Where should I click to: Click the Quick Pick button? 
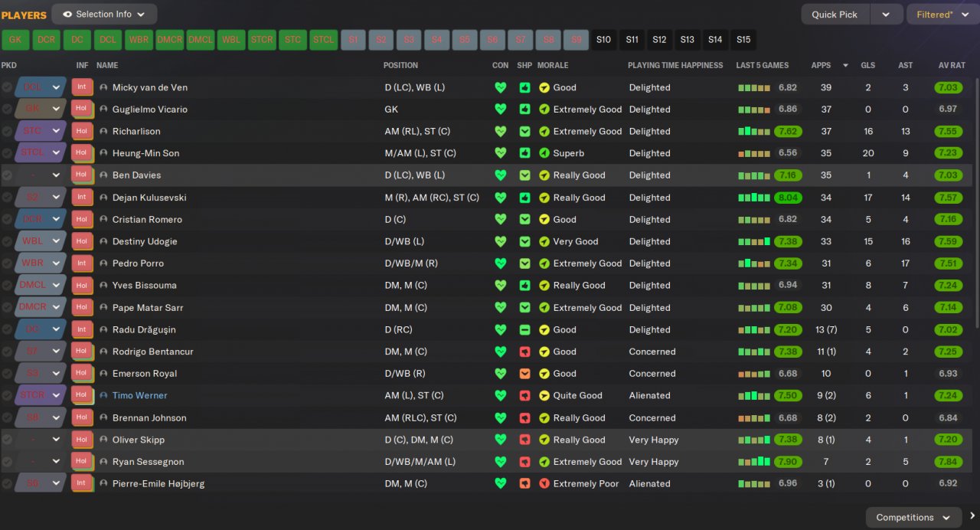835,15
